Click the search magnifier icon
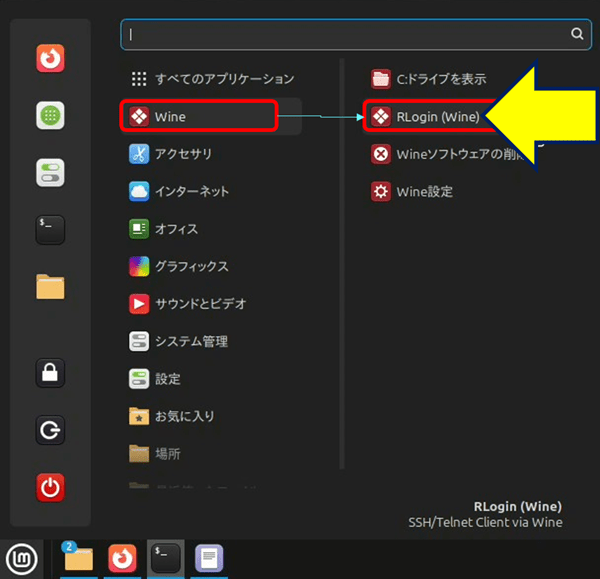Image resolution: width=600 pixels, height=579 pixels. [577, 34]
